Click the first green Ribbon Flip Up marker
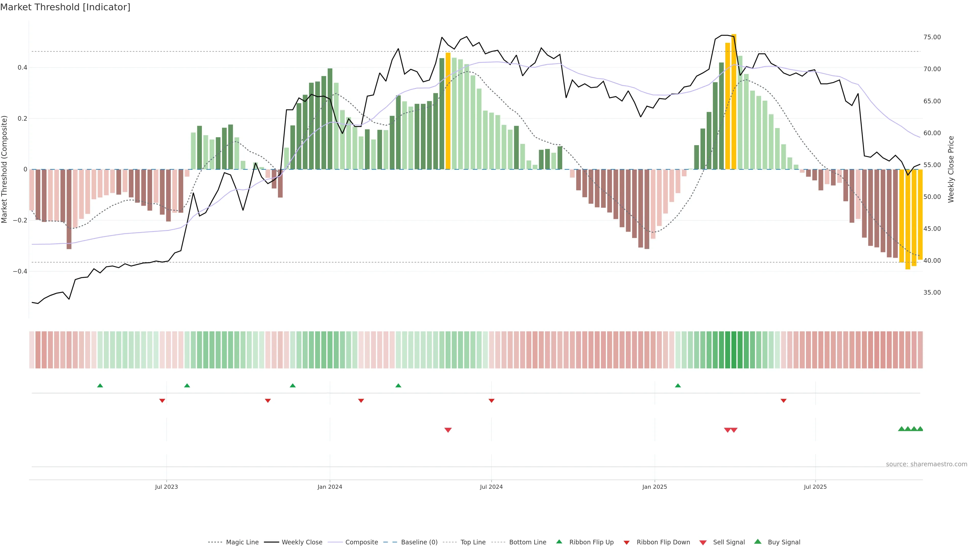 (x=100, y=386)
